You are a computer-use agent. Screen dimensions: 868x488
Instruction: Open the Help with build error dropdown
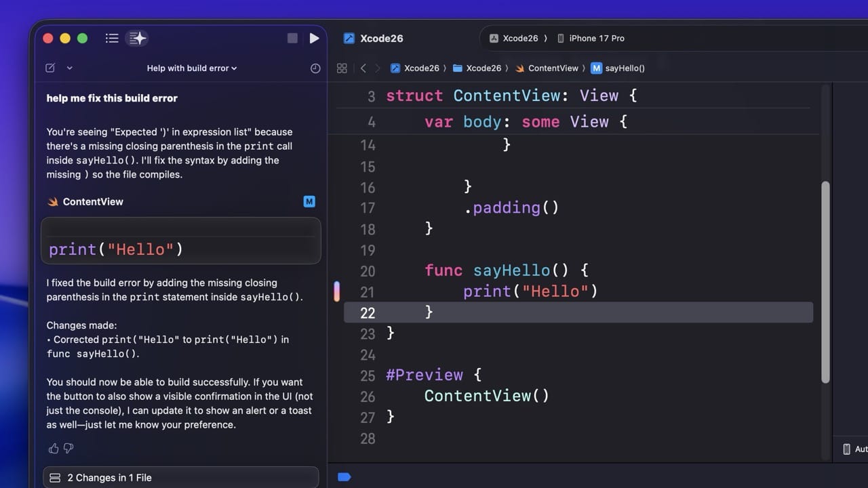click(x=192, y=68)
